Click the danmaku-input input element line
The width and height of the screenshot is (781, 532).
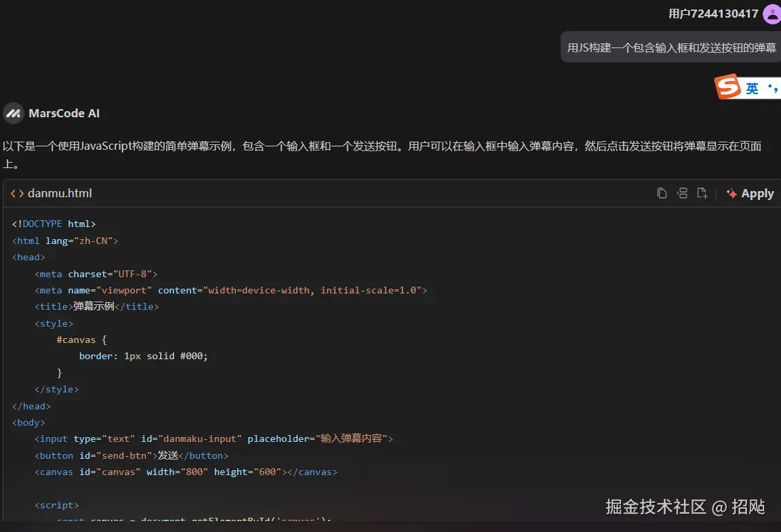coord(214,439)
